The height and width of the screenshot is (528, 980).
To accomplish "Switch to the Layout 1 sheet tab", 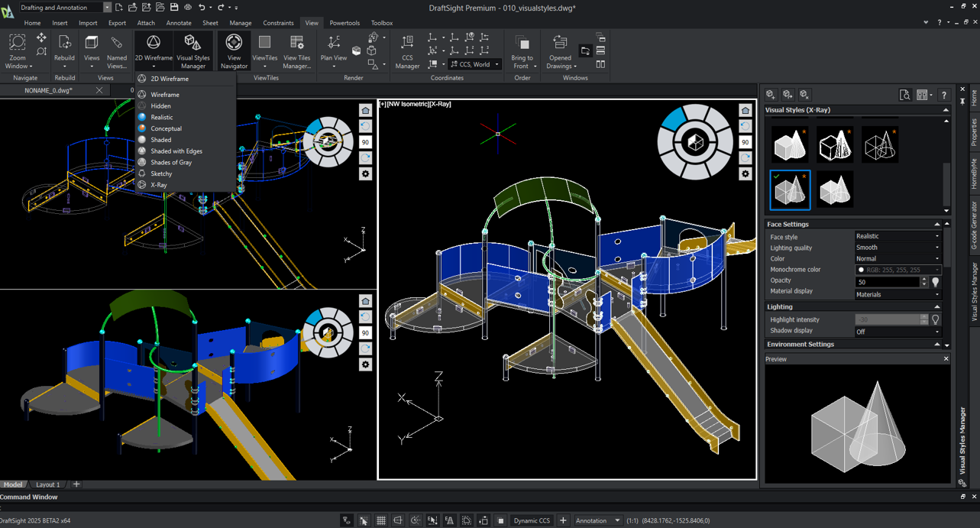I will (48, 484).
